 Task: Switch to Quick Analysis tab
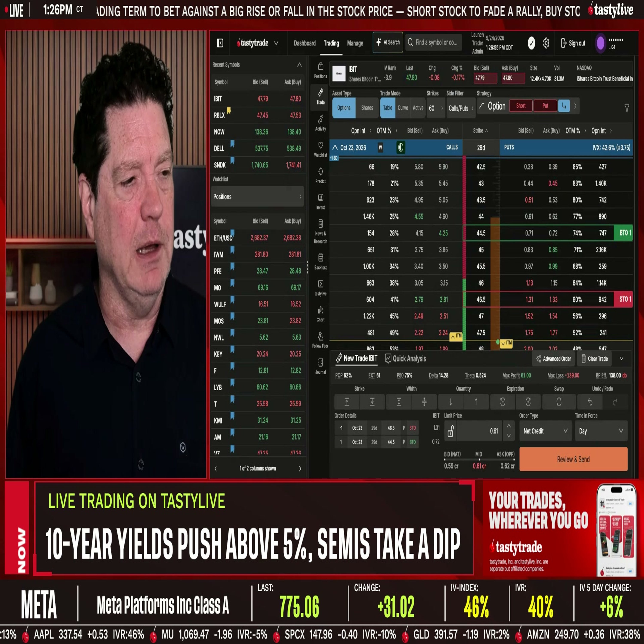coord(406,359)
